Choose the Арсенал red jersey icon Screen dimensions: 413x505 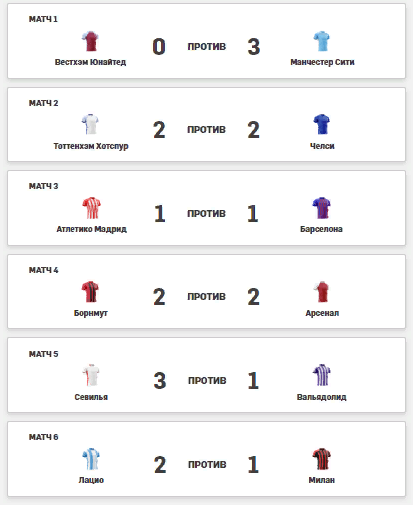(x=322, y=292)
